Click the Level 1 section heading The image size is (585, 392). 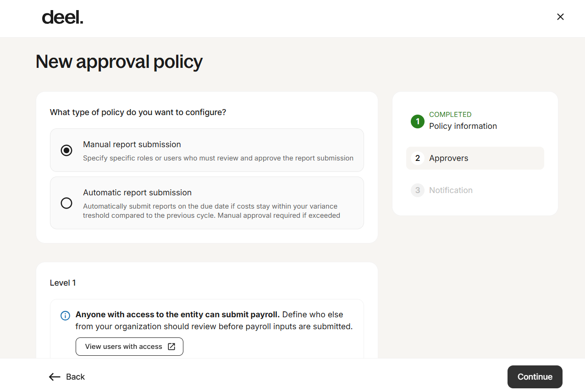pyautogui.click(x=63, y=283)
